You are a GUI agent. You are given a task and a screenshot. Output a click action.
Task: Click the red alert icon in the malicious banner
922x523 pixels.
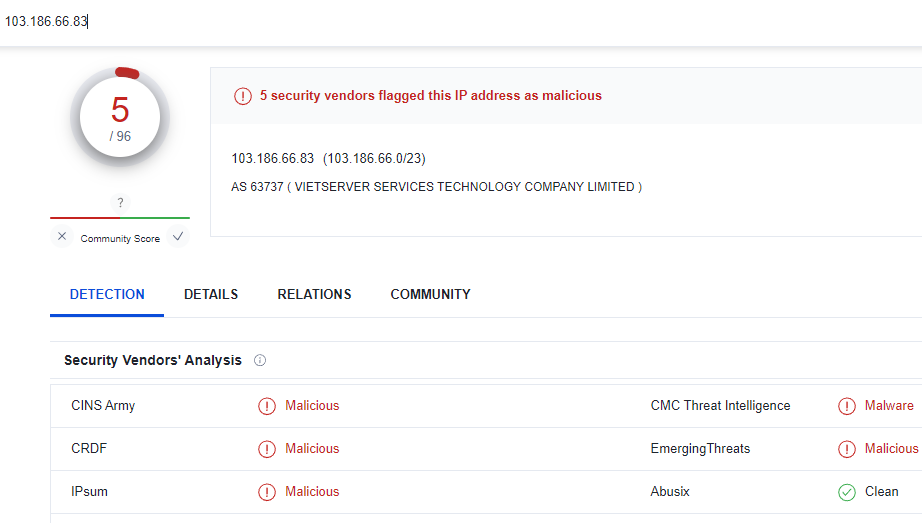tap(243, 96)
